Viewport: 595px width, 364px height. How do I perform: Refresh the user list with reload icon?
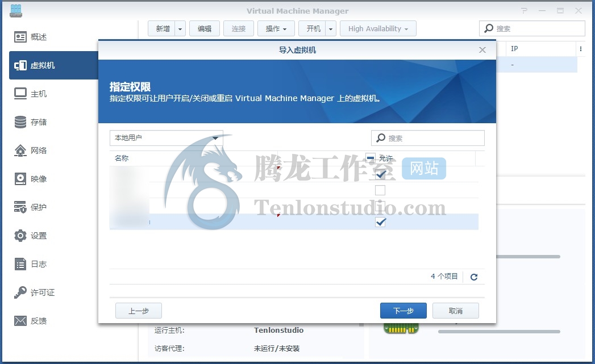(x=474, y=277)
